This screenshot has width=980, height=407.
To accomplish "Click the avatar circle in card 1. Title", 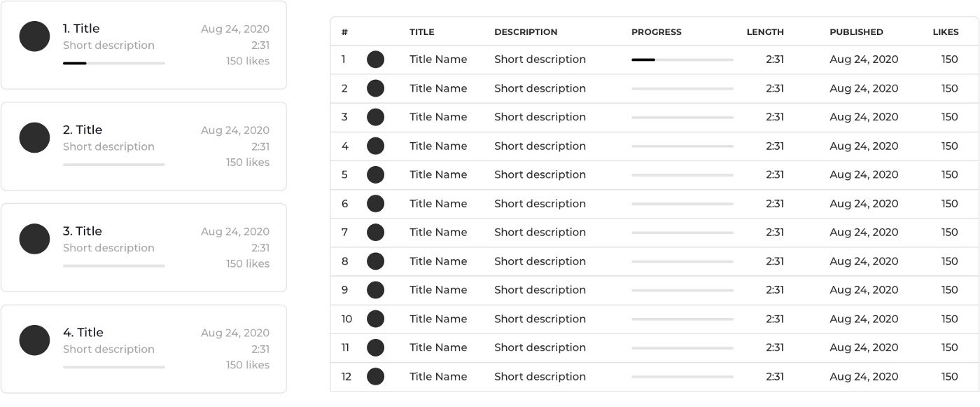I will (x=34, y=36).
